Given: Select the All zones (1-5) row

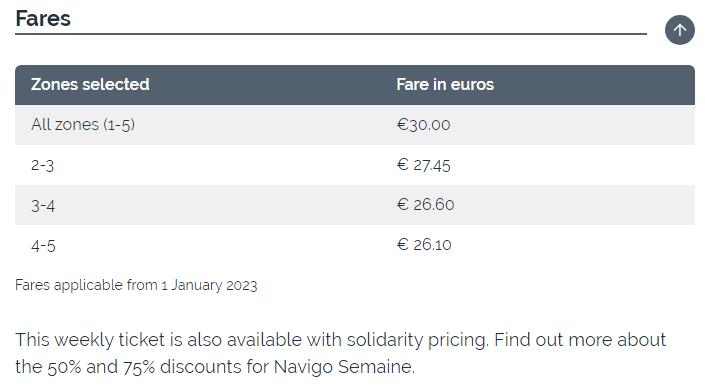Looking at the screenshot, I should pos(355,125).
